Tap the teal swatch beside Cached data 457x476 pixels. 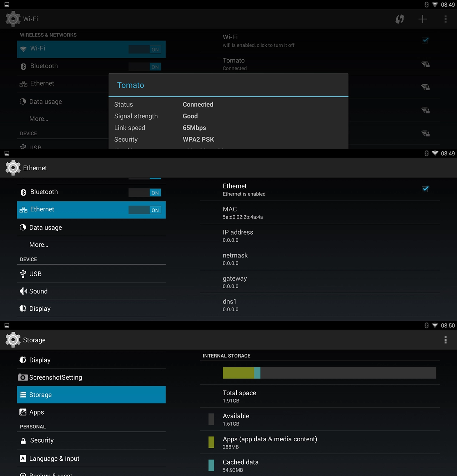(211, 465)
